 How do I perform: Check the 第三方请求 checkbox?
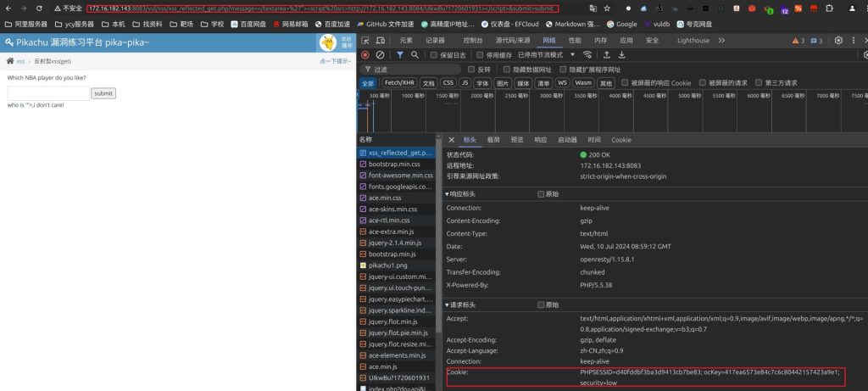759,82
